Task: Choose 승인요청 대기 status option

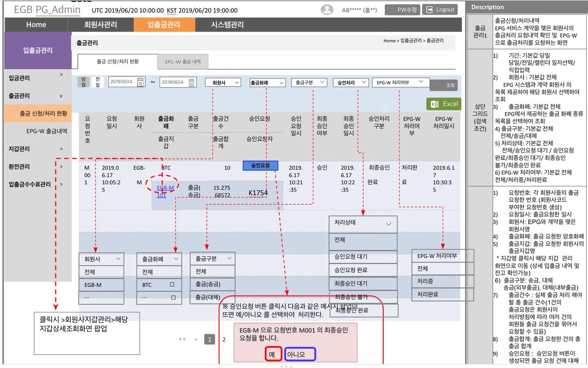Action: (x=363, y=257)
